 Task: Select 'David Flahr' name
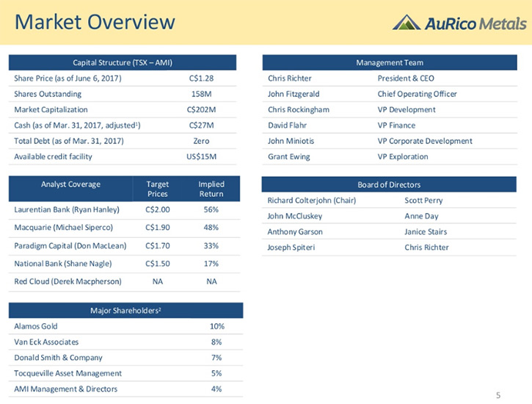[287, 126]
